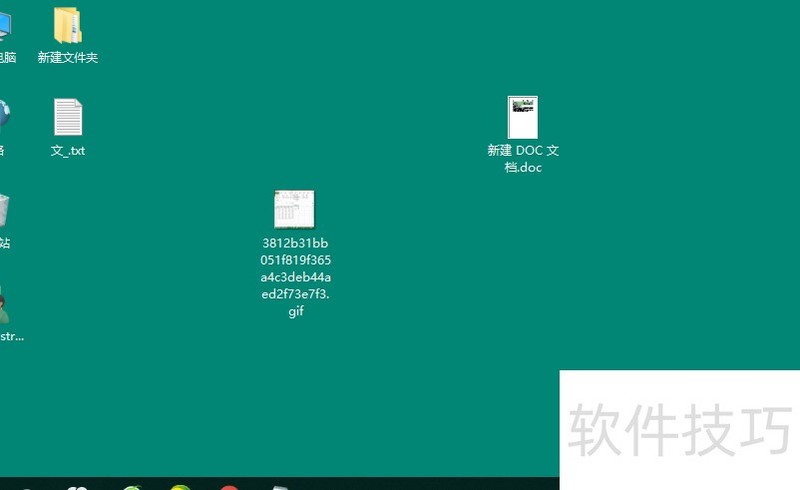
Task: Select the Administrator user desktop icon
Action: [4, 304]
